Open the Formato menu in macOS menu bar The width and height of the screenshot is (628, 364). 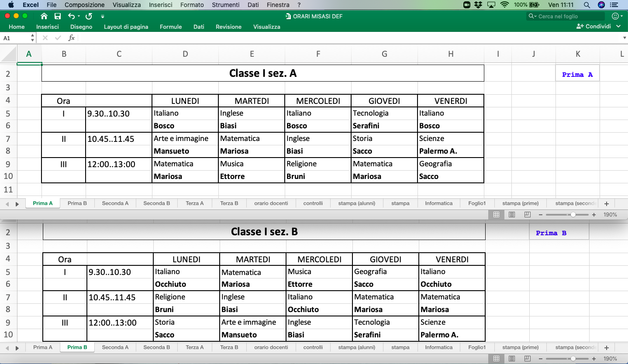(x=192, y=5)
